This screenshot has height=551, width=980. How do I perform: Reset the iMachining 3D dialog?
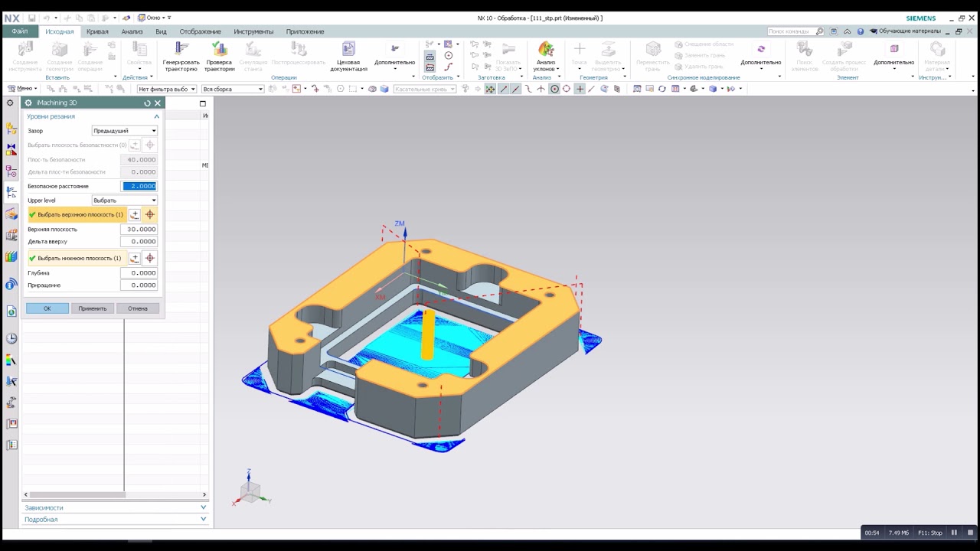[147, 103]
